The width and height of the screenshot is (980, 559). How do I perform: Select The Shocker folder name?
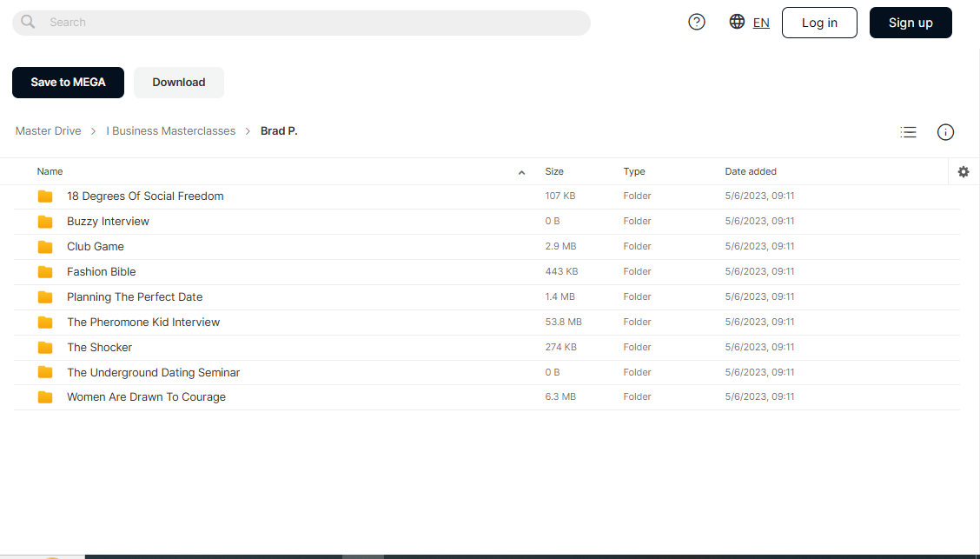(99, 347)
